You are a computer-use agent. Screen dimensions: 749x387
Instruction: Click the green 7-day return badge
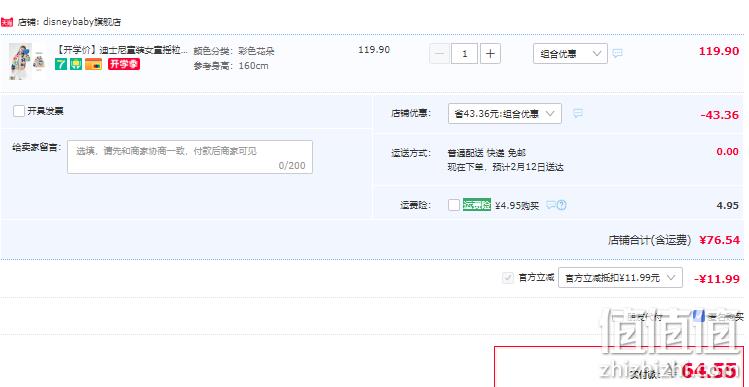click(x=61, y=64)
